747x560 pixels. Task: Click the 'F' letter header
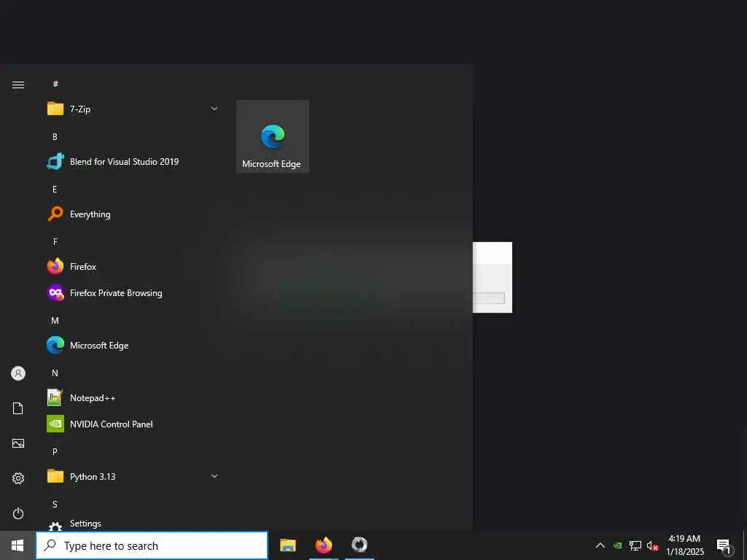point(55,242)
